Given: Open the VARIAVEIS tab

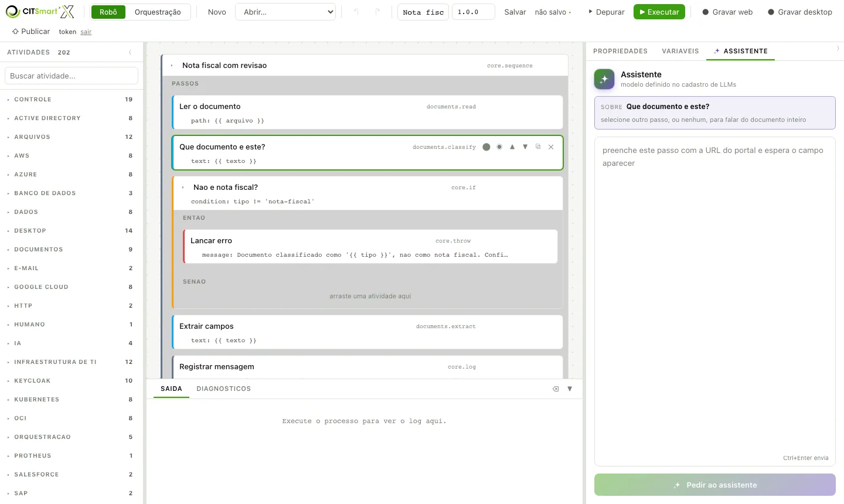Looking at the screenshot, I should click(x=680, y=51).
